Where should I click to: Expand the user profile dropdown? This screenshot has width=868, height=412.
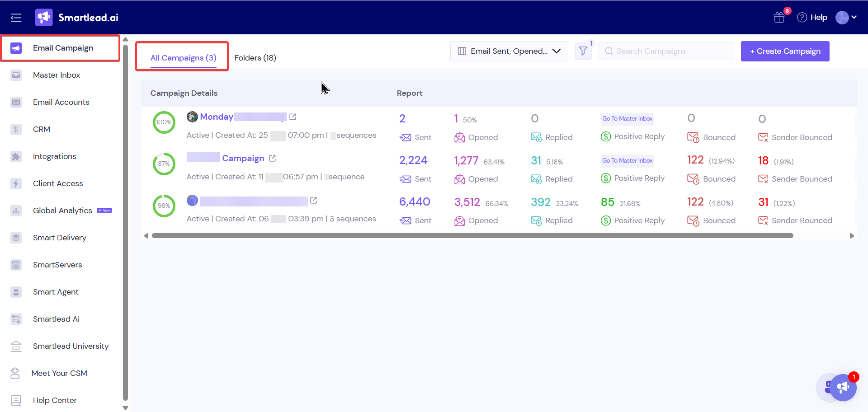pyautogui.click(x=846, y=18)
